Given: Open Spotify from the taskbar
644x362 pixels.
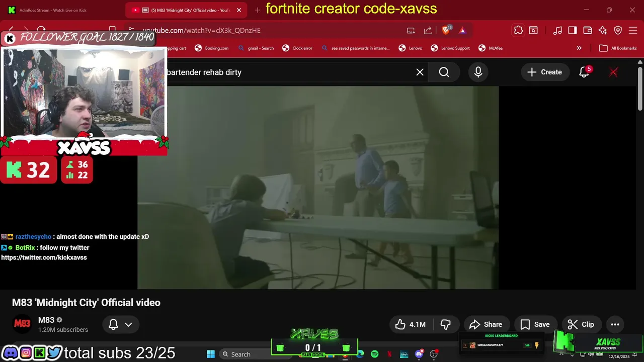Looking at the screenshot, I should pyautogui.click(x=374, y=354).
